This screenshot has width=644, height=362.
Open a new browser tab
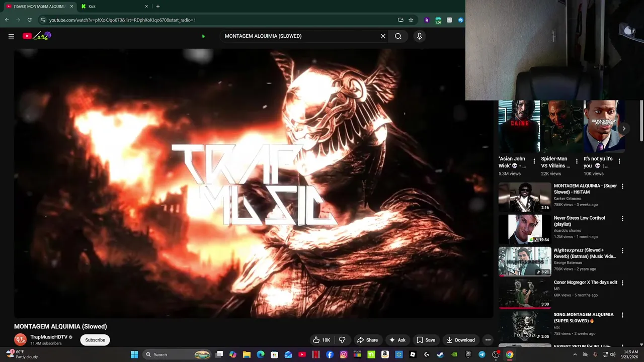[x=158, y=7]
